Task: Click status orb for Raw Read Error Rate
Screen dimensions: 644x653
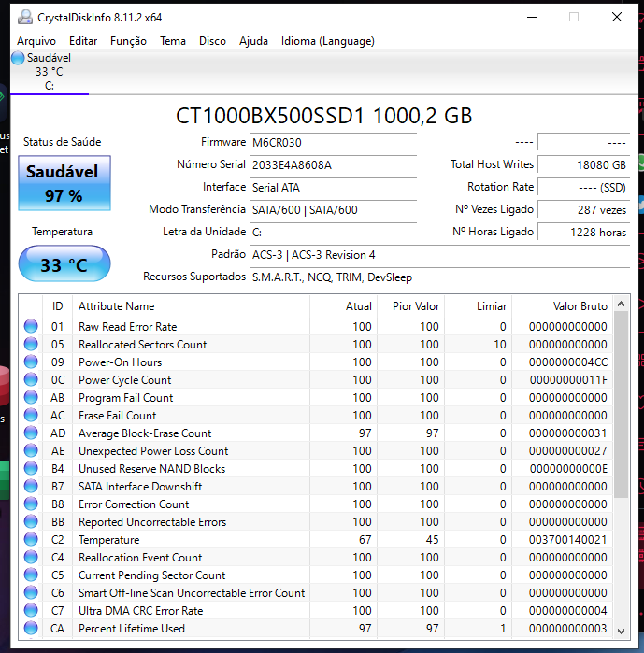Action: 31,326
